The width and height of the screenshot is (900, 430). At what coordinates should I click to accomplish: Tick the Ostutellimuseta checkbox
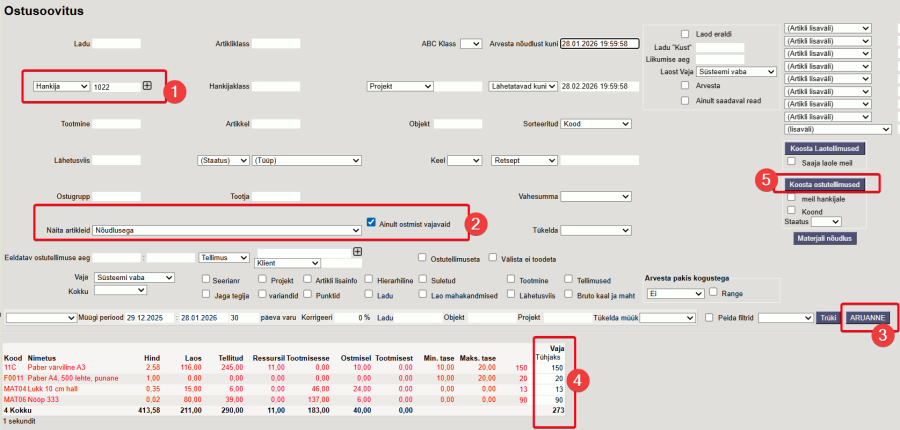423,257
